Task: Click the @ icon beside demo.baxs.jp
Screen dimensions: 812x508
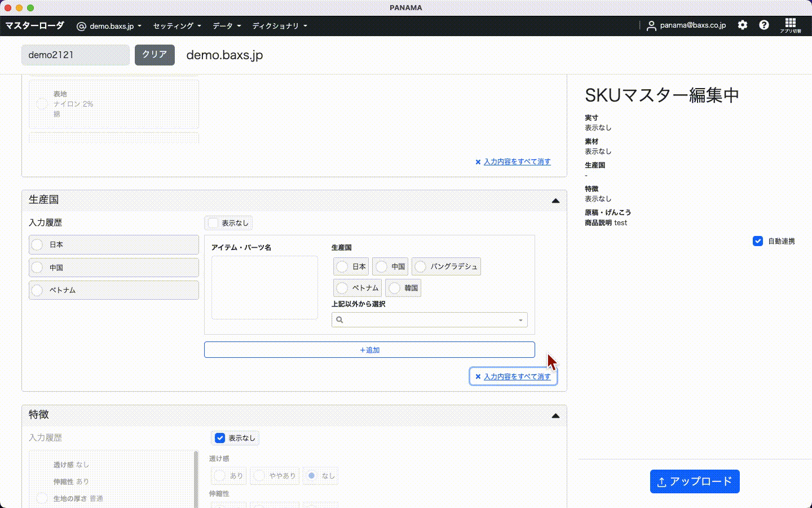Action: coord(81,26)
